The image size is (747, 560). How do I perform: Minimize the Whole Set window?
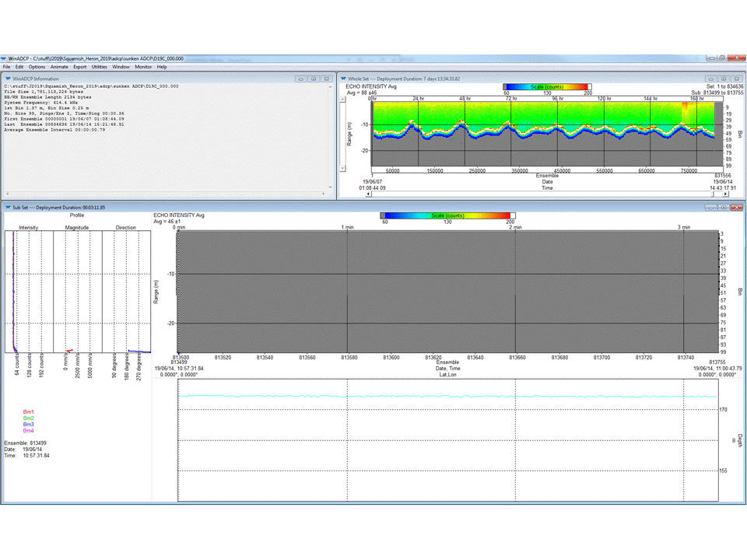click(710, 79)
